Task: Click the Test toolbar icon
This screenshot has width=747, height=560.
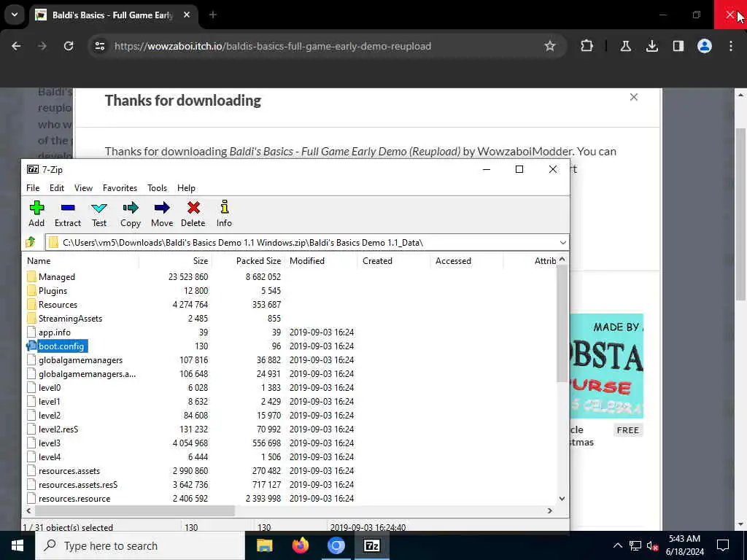Action: pyautogui.click(x=99, y=214)
